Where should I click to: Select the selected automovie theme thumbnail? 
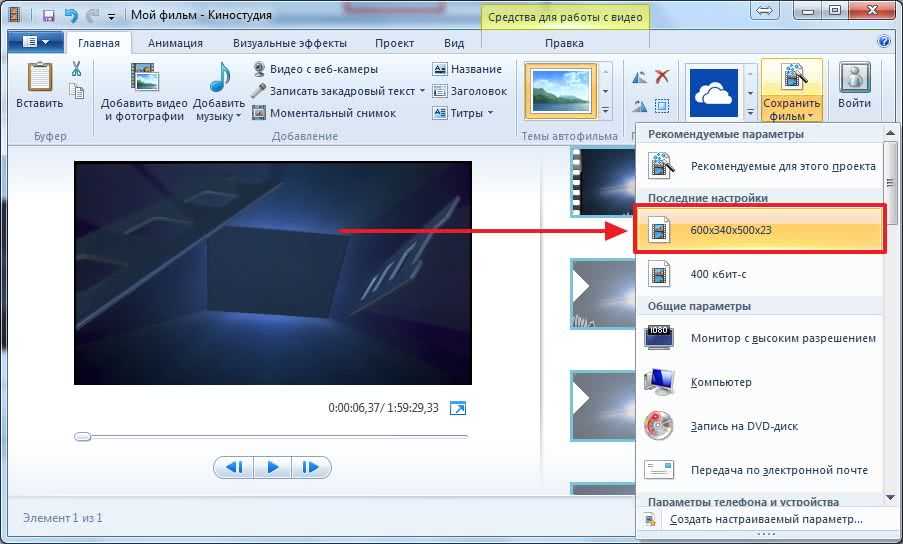tap(561, 91)
